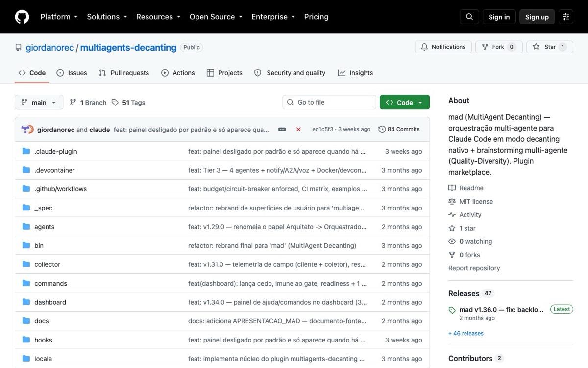This screenshot has width=588, height=368.
Task: Open the bin folder name
Action: (39, 245)
